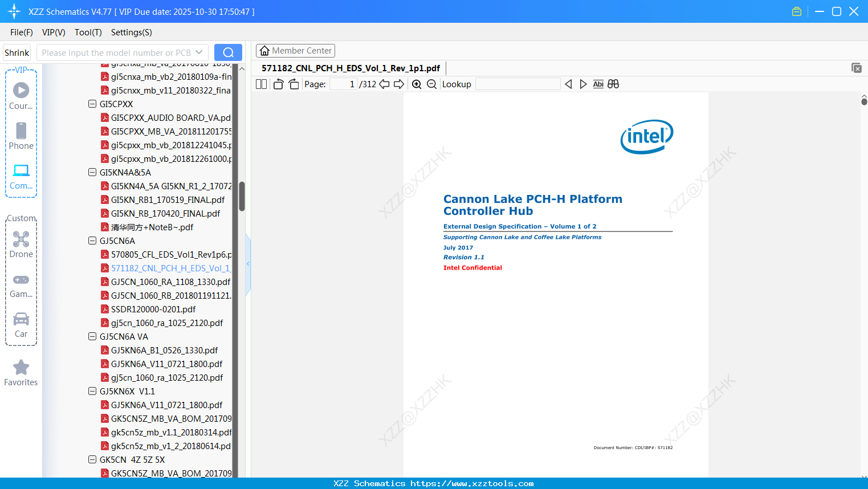Click the XZZ Schematics app logo
The height and width of the screenshot is (489, 868).
(14, 11)
